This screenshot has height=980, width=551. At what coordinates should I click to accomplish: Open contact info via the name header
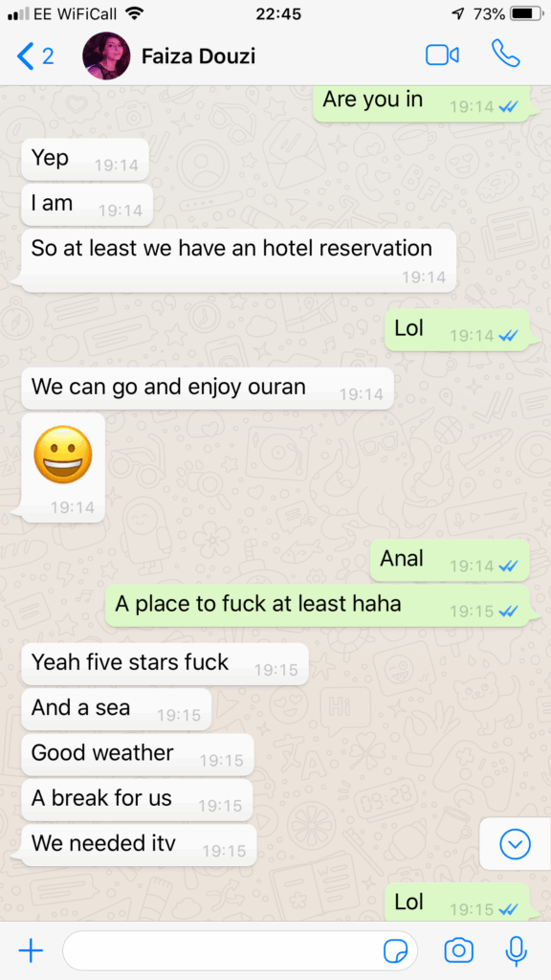coord(198,56)
